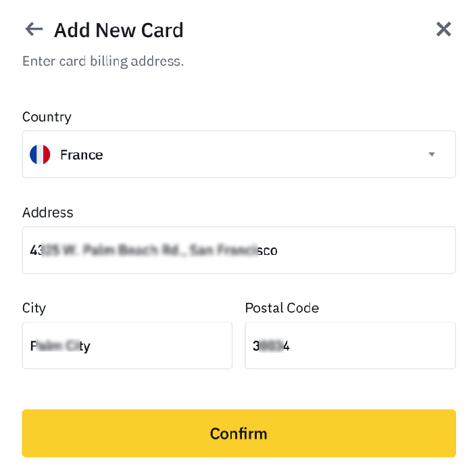Image resolution: width=473 pixels, height=476 pixels.
Task: Confirm the billing address
Action: [239, 433]
